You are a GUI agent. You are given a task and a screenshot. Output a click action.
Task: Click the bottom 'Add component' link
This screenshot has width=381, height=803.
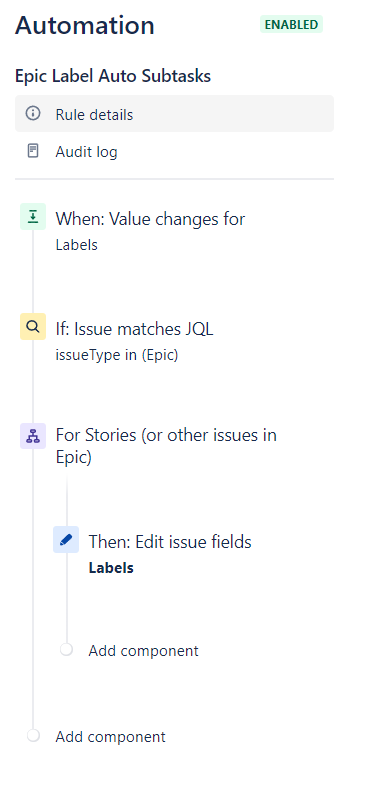click(111, 737)
